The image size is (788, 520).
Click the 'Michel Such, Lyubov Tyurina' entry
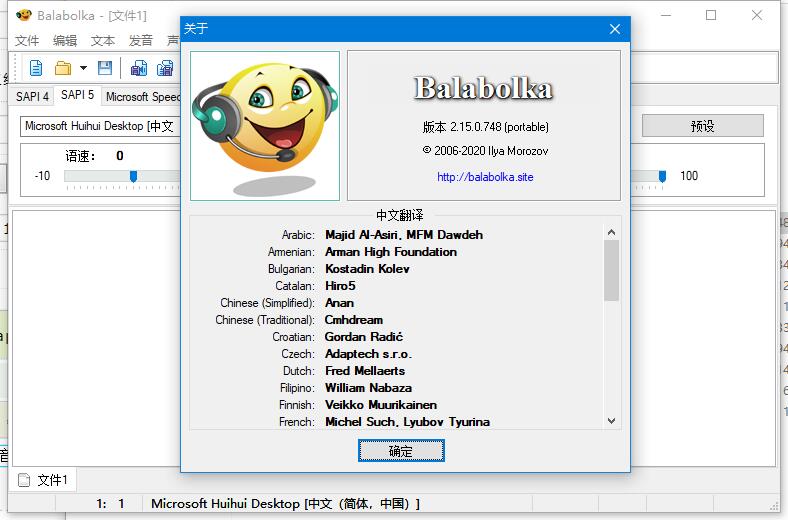(x=407, y=422)
